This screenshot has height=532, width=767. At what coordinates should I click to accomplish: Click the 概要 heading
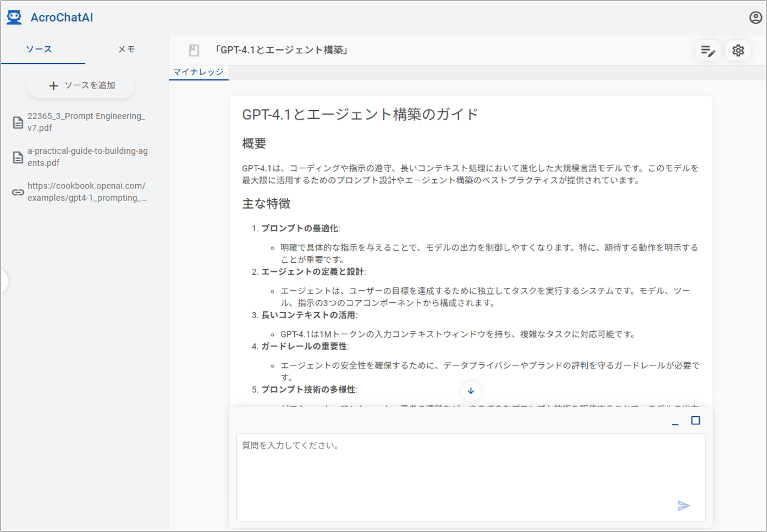pyautogui.click(x=254, y=144)
